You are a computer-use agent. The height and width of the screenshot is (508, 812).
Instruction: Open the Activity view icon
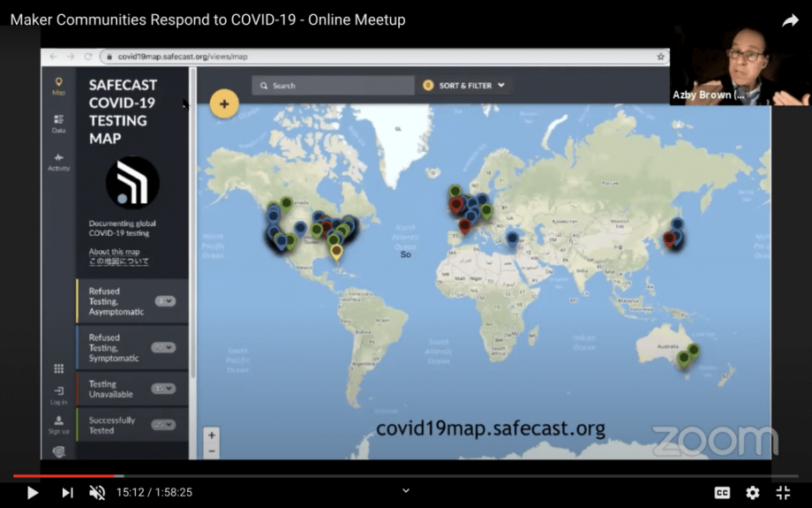coord(58,161)
